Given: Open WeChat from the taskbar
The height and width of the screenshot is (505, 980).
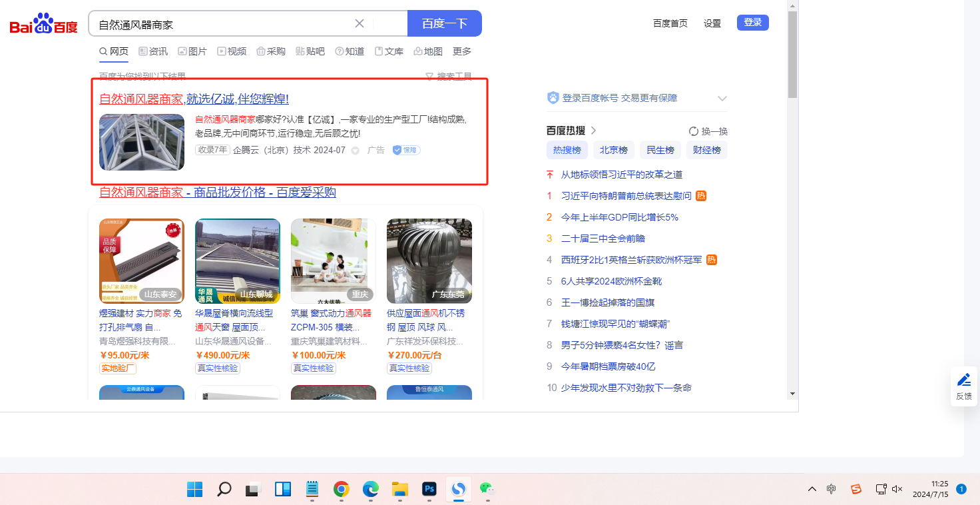Looking at the screenshot, I should pyautogui.click(x=488, y=490).
